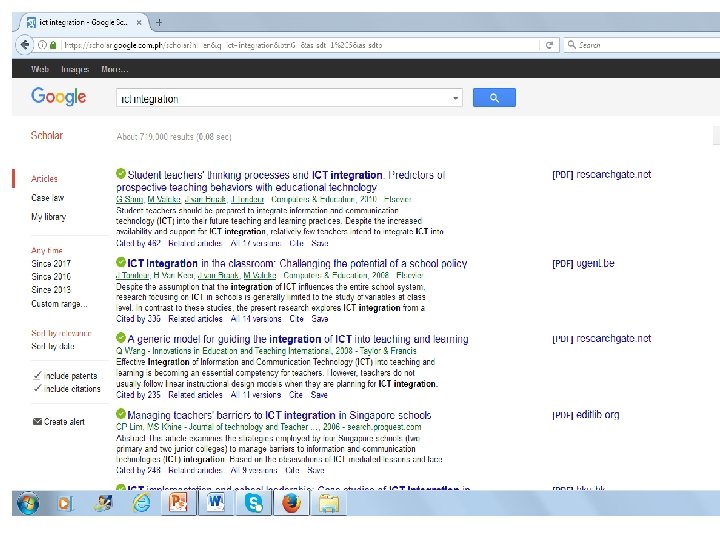The width and height of the screenshot is (720, 540).
Task: Choose Sort by relevance
Action: point(61,333)
